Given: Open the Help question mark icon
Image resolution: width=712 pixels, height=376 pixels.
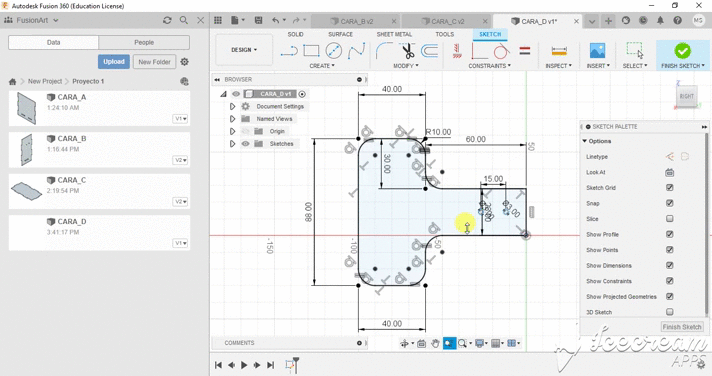Looking at the screenshot, I should [x=677, y=20].
